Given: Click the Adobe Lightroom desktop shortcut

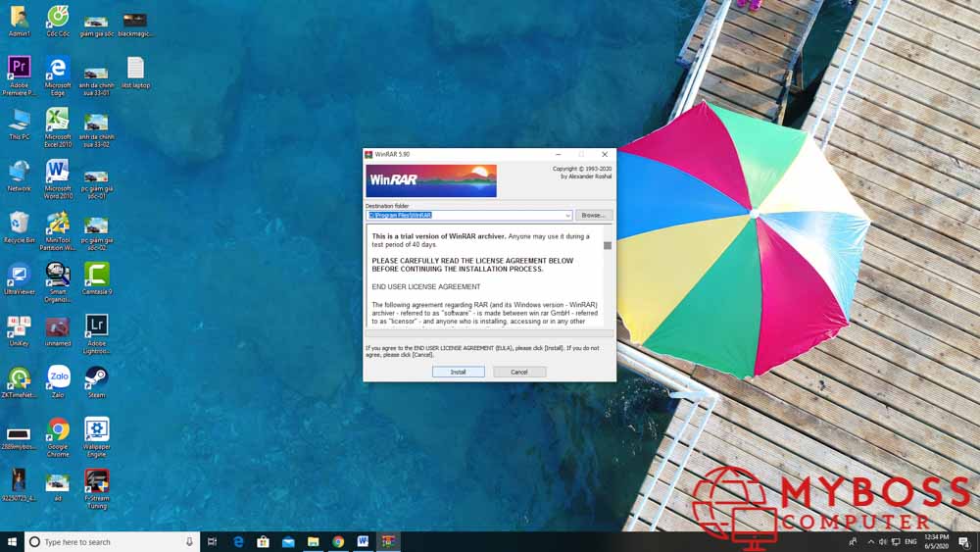Looking at the screenshot, I should 96,326.
